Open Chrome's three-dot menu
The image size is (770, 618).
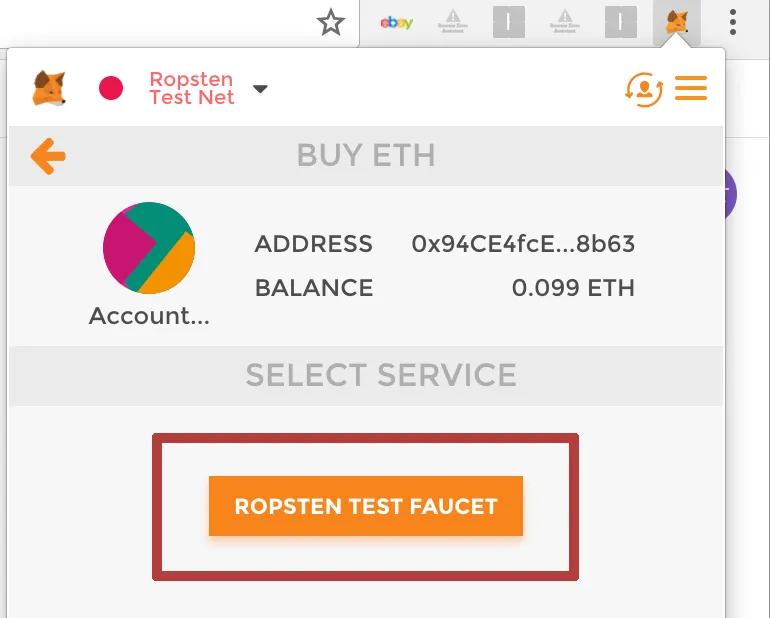coord(733,22)
